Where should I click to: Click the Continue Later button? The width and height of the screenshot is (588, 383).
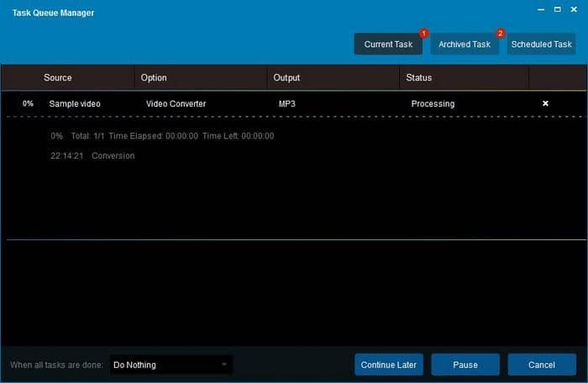388,365
